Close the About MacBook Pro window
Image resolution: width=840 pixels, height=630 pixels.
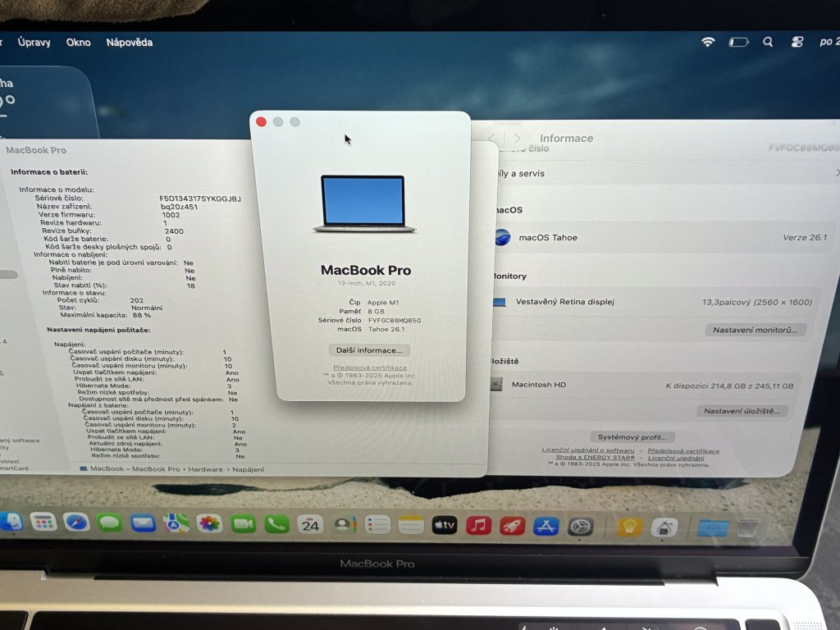click(x=262, y=121)
